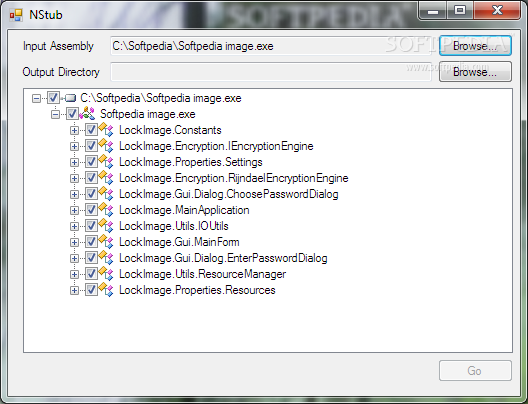Image resolution: width=528 pixels, height=404 pixels.
Task: Select the LockImage.MainApplication text
Action: tap(184, 210)
